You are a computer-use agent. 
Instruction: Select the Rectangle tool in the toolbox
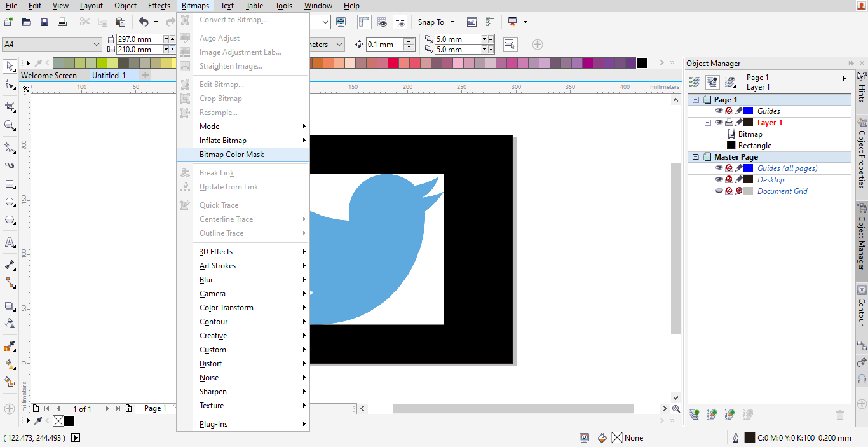[10, 184]
